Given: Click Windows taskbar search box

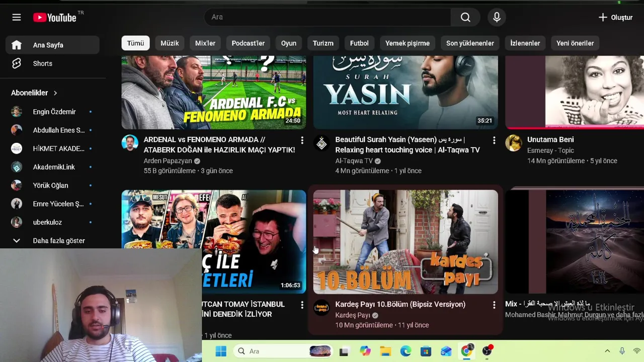Looking at the screenshot, I should pos(283,351).
